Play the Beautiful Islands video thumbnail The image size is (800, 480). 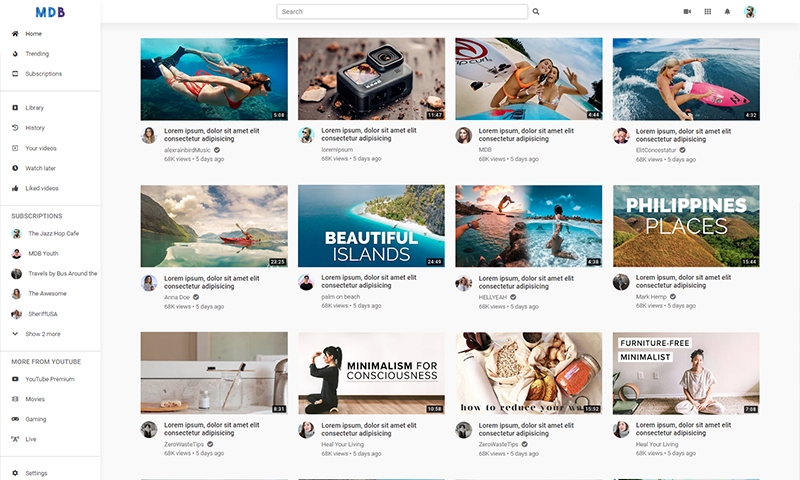(x=371, y=226)
